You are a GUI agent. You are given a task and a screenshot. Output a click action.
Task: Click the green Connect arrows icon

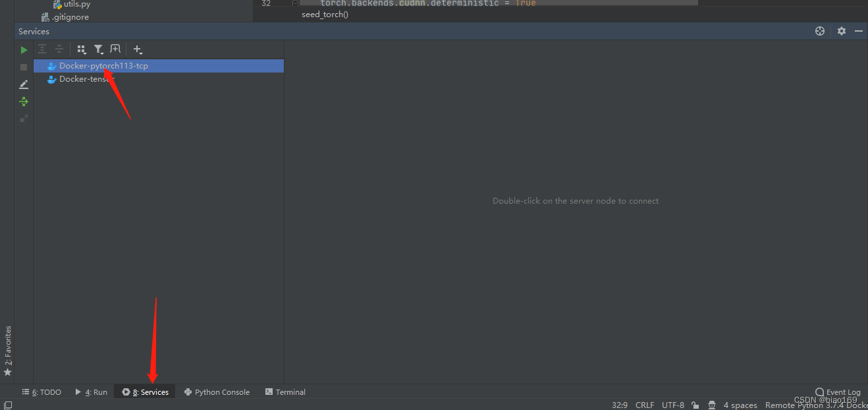click(x=24, y=102)
